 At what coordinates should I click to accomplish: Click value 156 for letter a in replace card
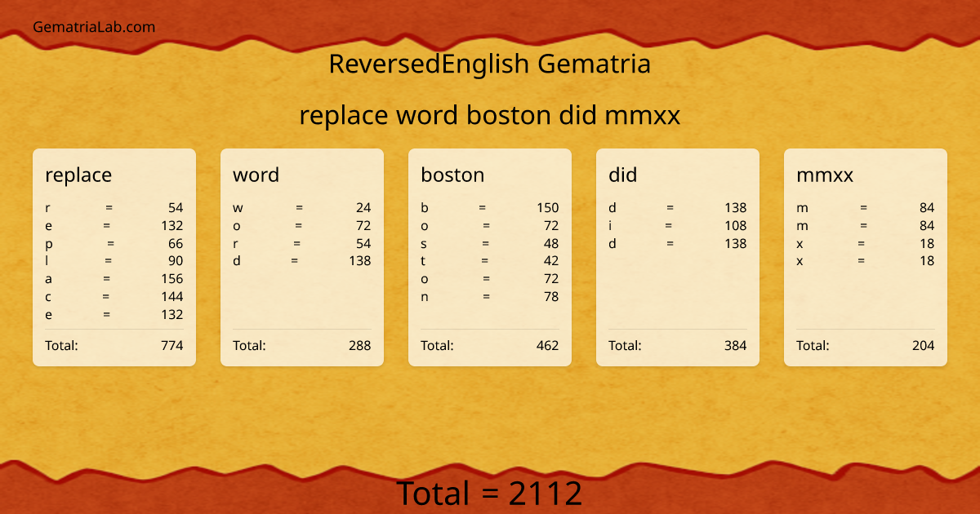tap(172, 279)
